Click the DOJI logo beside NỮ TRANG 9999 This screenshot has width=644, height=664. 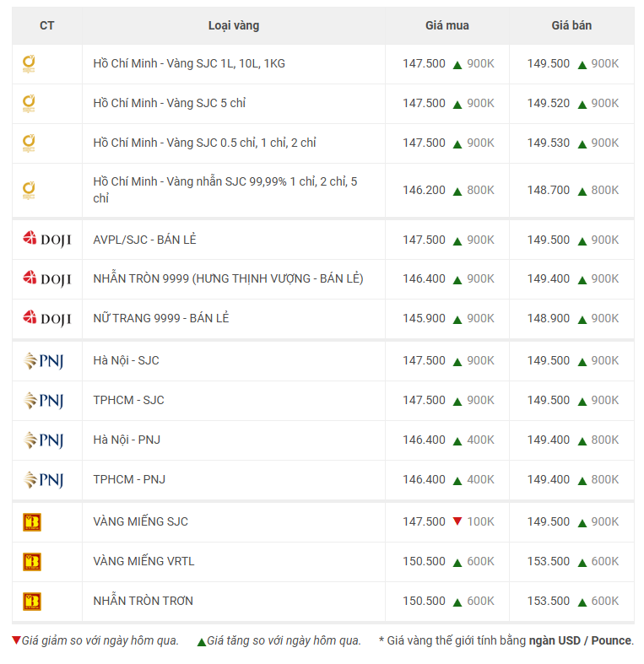[x=46, y=318]
